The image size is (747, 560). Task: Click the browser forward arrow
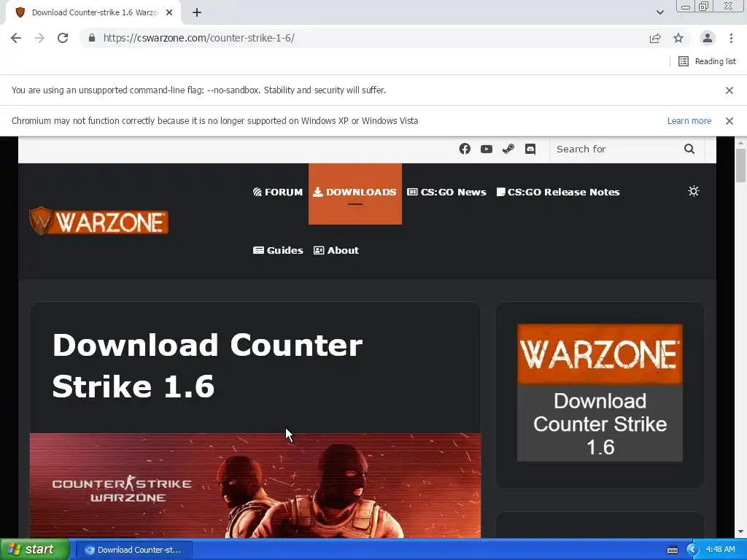[x=39, y=38]
